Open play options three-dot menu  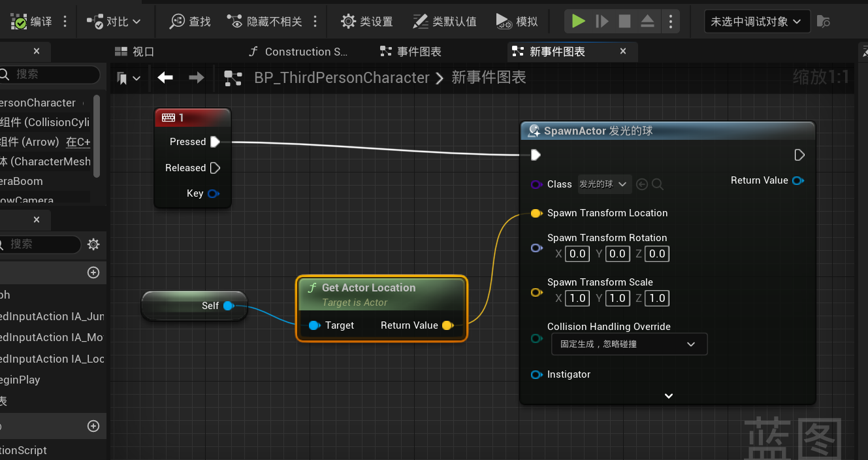(x=670, y=22)
